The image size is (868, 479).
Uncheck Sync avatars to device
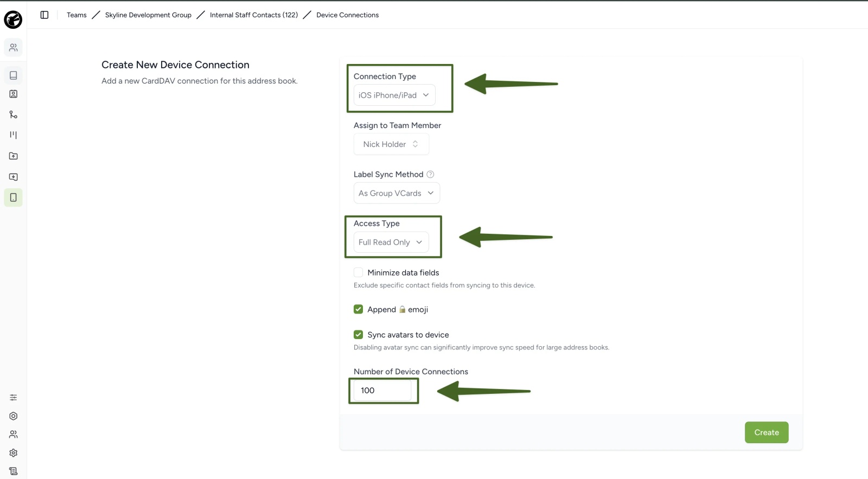[x=358, y=335]
